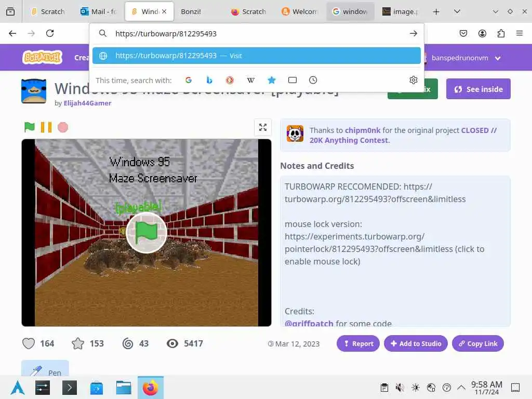Click the green flag above the player

(x=30, y=127)
